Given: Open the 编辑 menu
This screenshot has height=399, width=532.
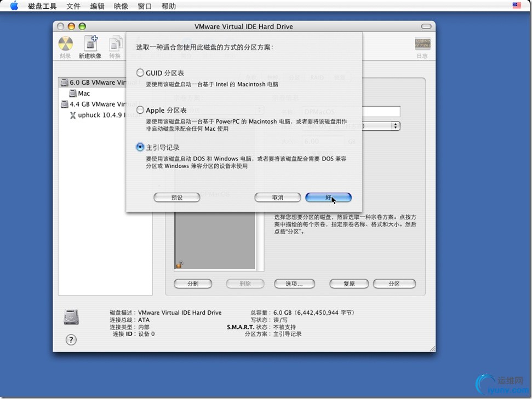Looking at the screenshot, I should 97,6.
